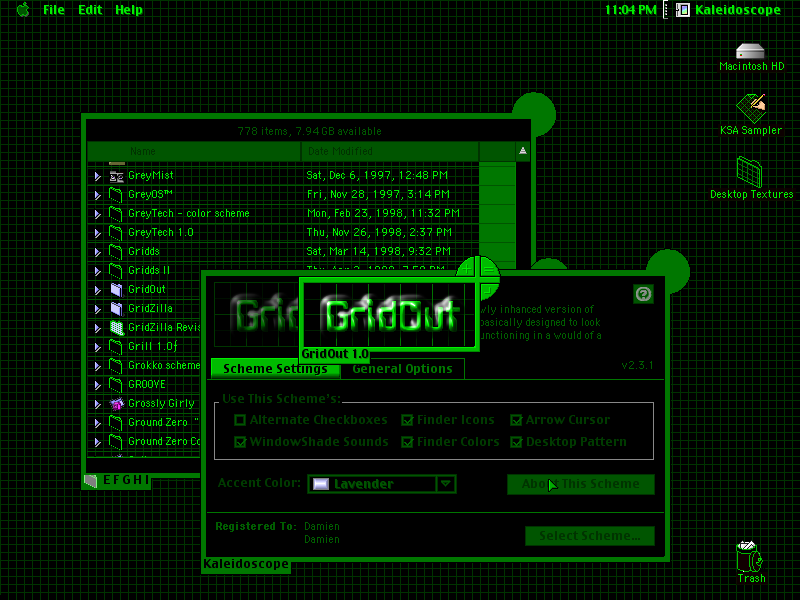This screenshot has height=600, width=800.
Task: Click the menu bar clock
Action: pos(631,10)
